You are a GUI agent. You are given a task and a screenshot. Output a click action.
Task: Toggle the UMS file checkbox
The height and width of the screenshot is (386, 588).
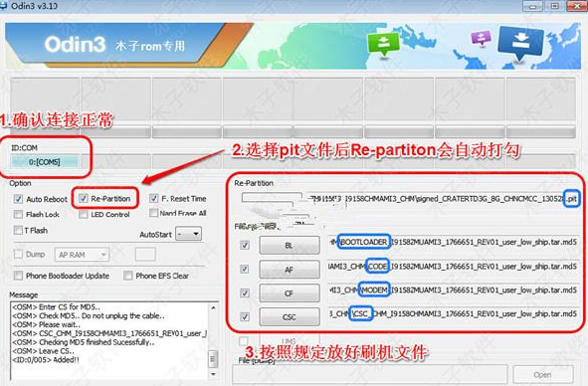244,340
